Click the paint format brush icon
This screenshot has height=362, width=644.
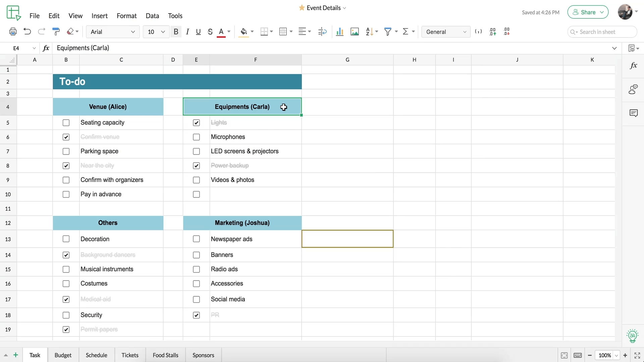pyautogui.click(x=56, y=32)
